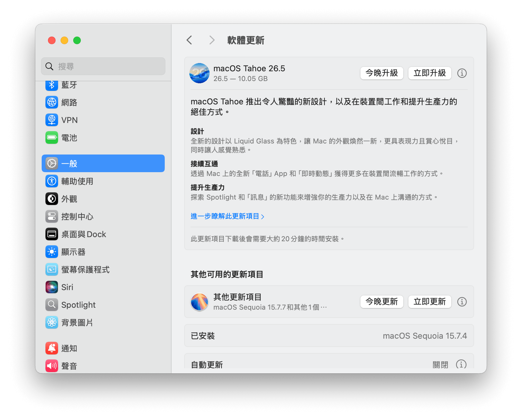Screen dimensions: 522x420
Task: Click the macOS Tahoe 26 update icon
Action: (x=199, y=73)
